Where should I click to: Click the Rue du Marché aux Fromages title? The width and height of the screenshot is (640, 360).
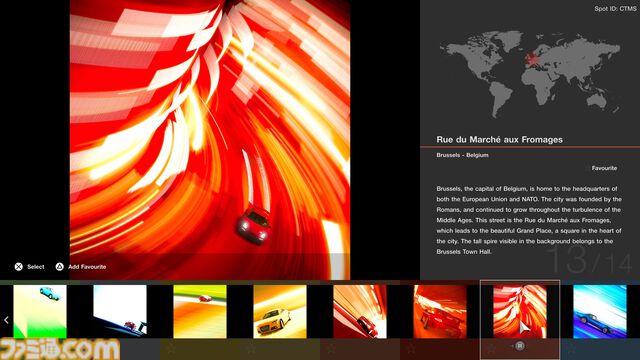click(x=499, y=140)
